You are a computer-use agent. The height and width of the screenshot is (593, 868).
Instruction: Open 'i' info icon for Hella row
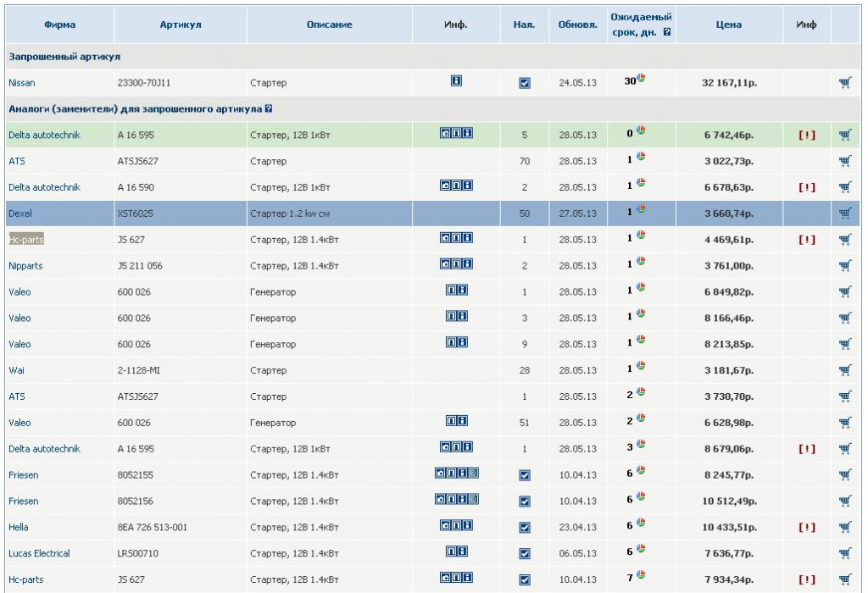coord(467,525)
